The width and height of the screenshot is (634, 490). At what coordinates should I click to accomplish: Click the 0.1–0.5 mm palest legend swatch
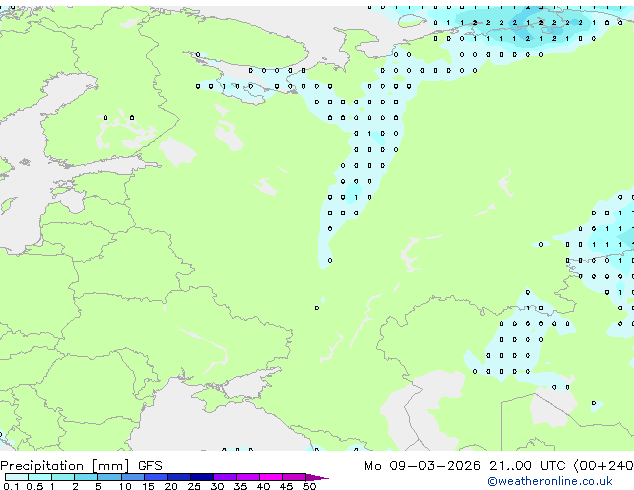coord(17,477)
